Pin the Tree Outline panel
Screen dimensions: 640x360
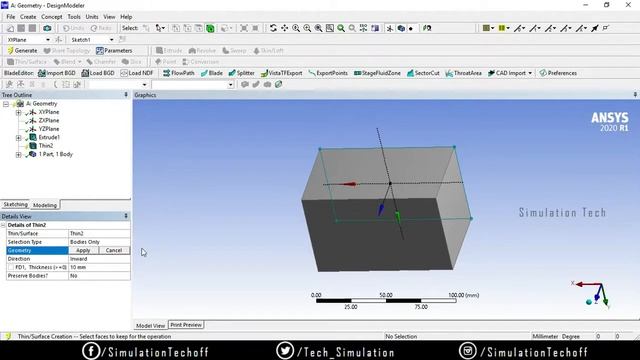coord(126,95)
